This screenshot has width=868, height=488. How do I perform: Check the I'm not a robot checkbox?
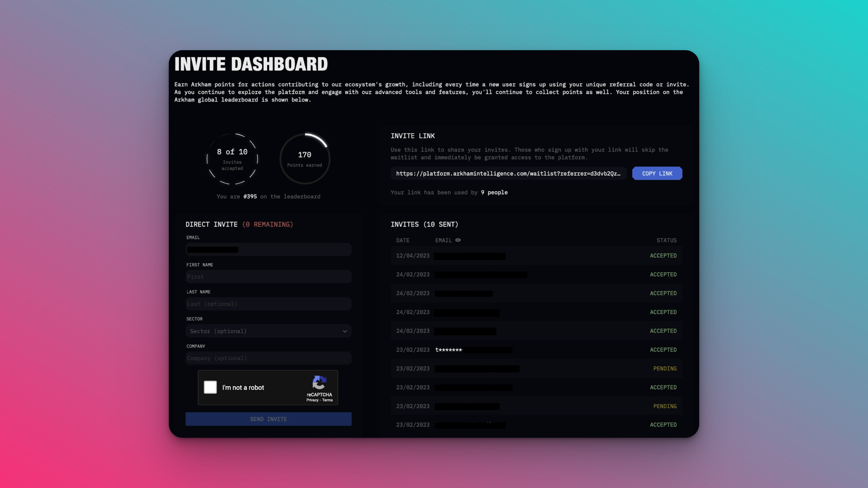pos(210,387)
